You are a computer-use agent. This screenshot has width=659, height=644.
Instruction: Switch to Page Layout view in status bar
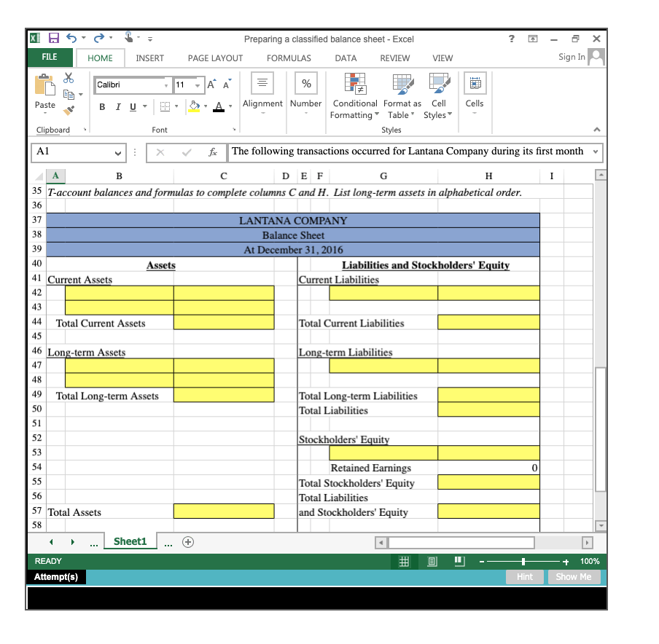[432, 561]
